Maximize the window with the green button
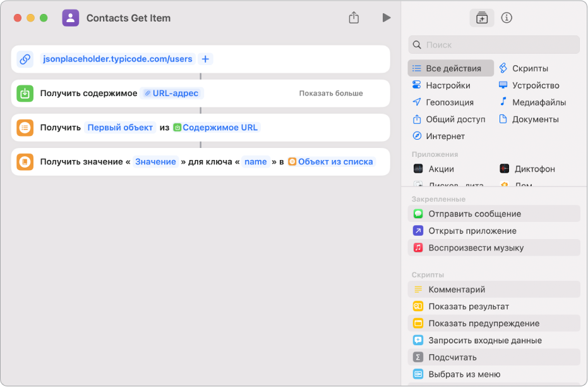This screenshot has width=588, height=387. [44, 18]
